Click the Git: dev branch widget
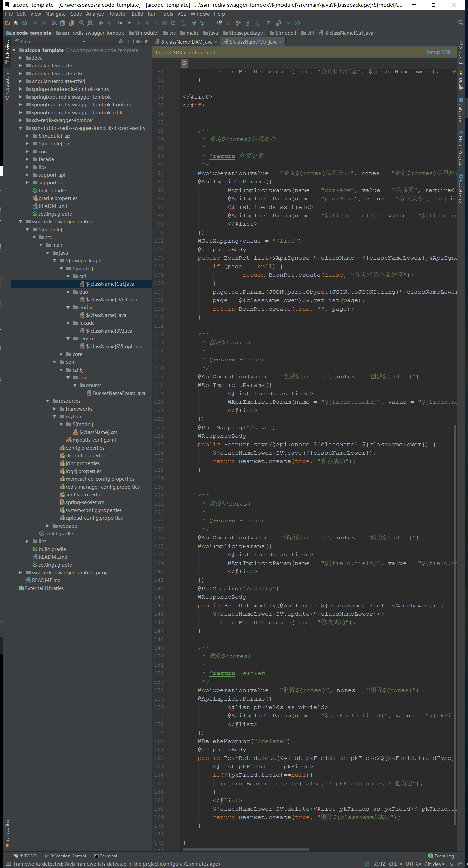This screenshot has height=868, width=468. [x=434, y=864]
